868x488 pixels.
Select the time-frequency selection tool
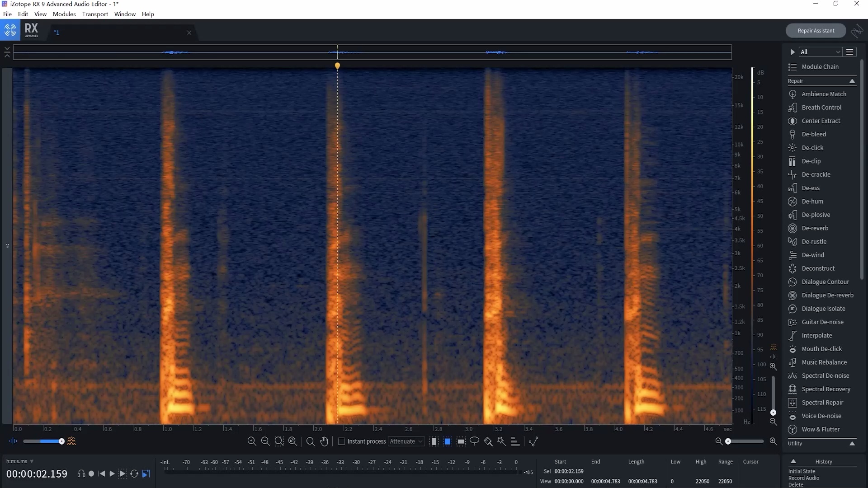coord(448,441)
